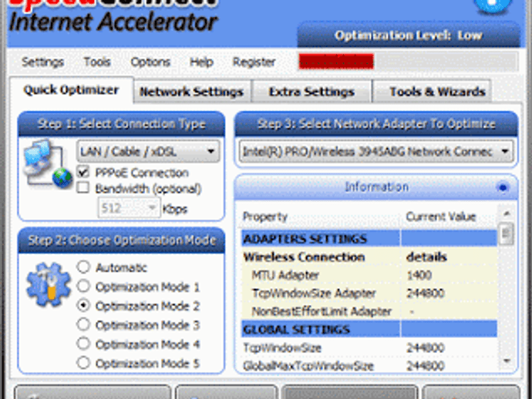
Task: Click the blue dot in Information header
Action: coord(503,187)
